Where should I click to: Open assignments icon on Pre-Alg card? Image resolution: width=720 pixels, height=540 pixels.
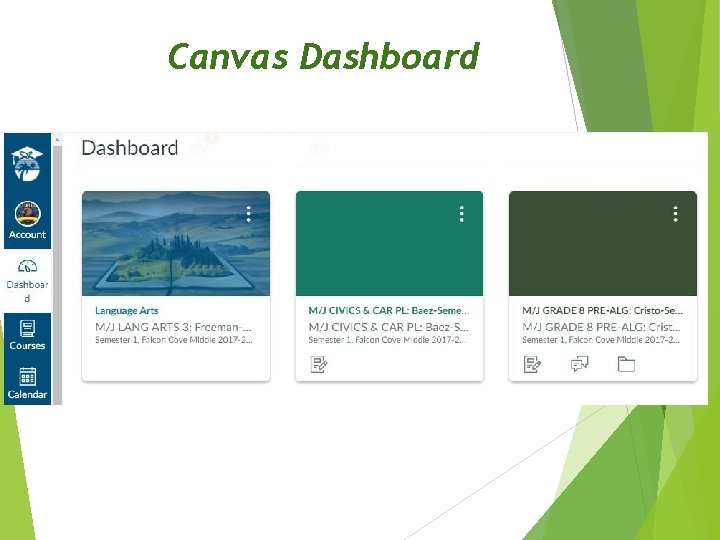tap(532, 364)
